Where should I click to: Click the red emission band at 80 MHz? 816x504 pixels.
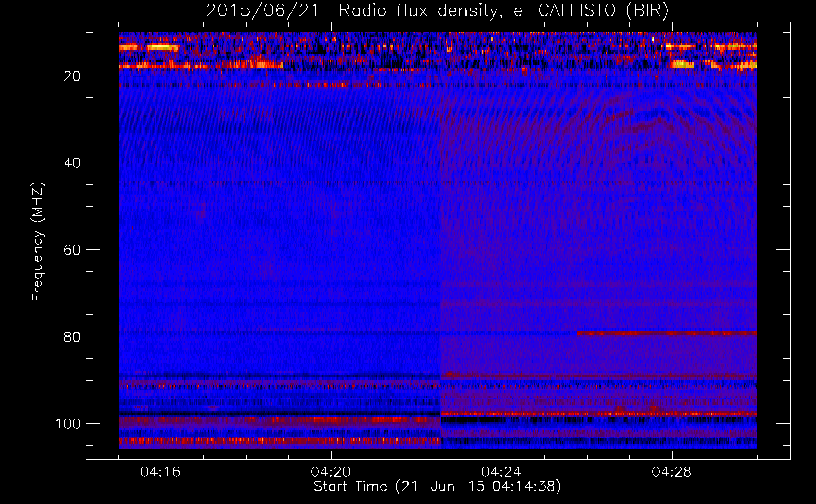pos(667,333)
